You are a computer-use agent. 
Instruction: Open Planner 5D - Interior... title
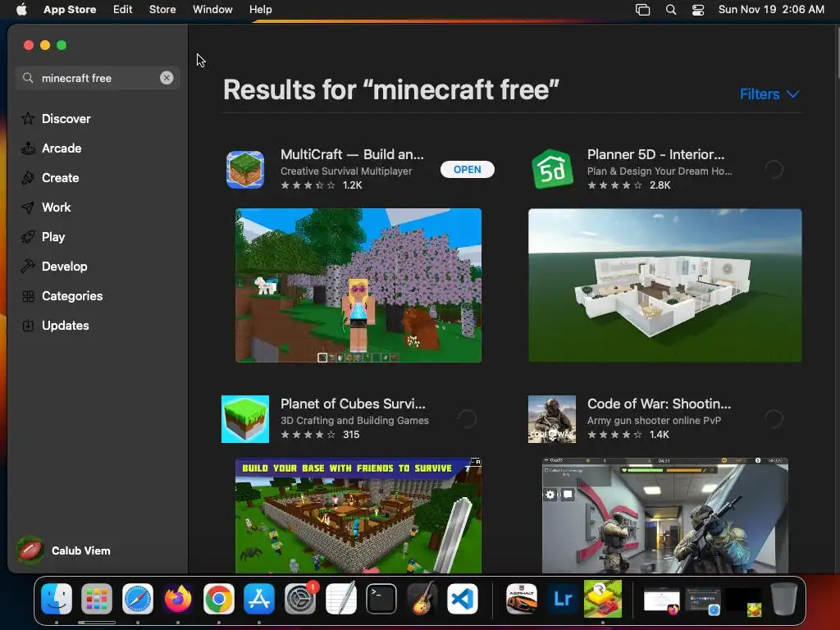[655, 154]
